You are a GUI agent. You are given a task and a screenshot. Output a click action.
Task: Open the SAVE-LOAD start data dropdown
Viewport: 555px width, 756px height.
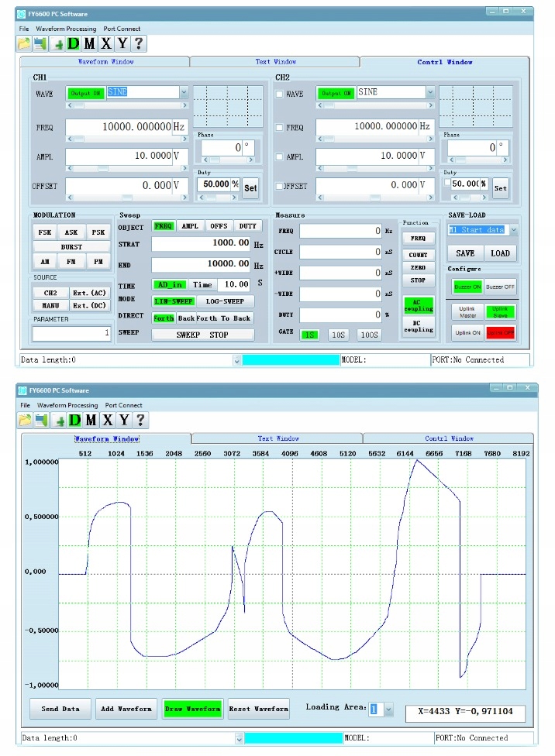click(514, 230)
